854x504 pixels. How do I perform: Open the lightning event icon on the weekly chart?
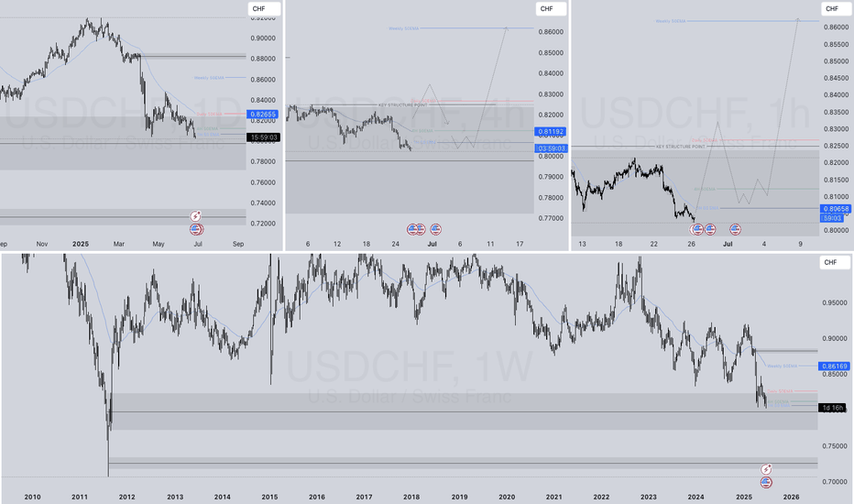click(766, 469)
